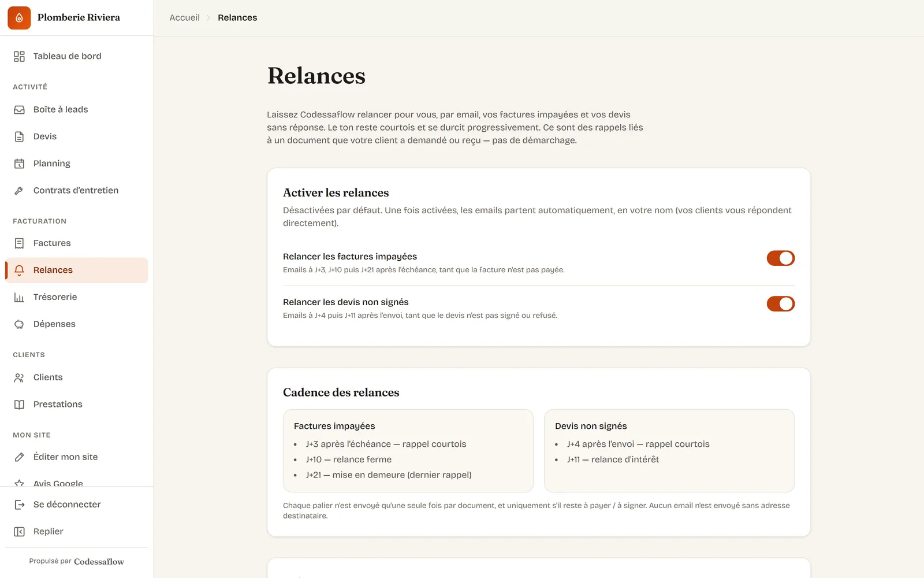
Task: Click the Boîte à leads inbox icon
Action: (19, 110)
